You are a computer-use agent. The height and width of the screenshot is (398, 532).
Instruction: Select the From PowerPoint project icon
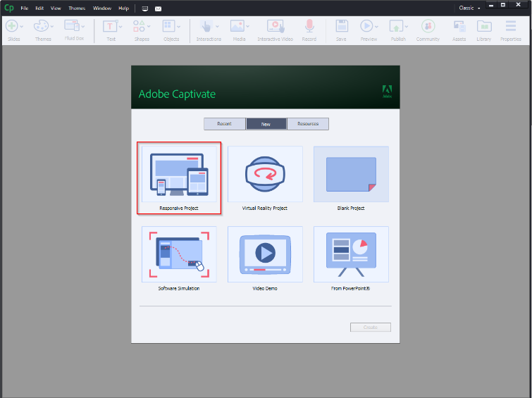pyautogui.click(x=351, y=254)
